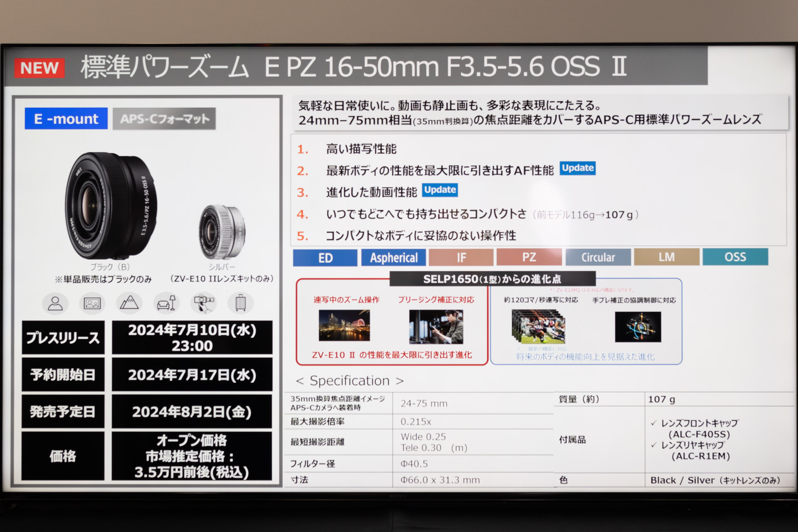Click the checkmark next to レンズリヤキャップ
Image resolution: width=798 pixels, height=532 pixels.
(x=654, y=445)
